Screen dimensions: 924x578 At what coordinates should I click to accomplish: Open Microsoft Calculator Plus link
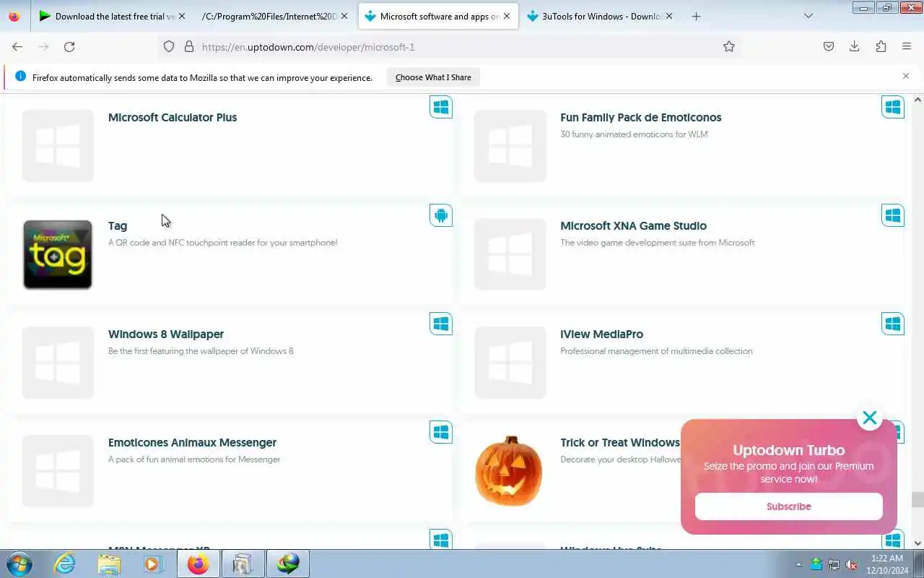pyautogui.click(x=173, y=117)
